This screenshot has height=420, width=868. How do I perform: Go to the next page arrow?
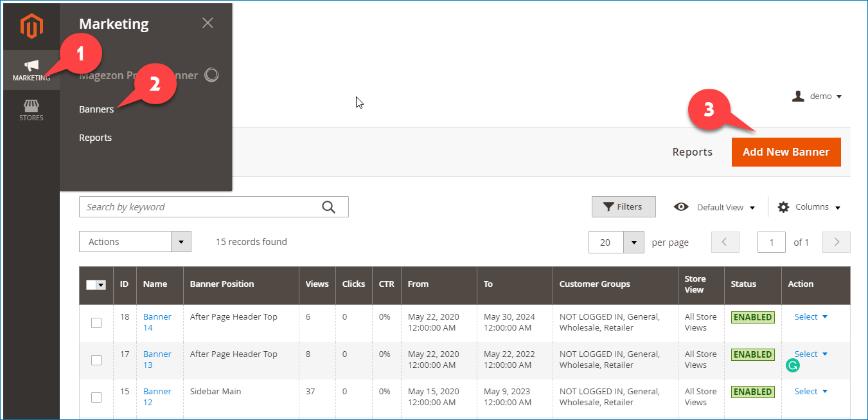(836, 242)
